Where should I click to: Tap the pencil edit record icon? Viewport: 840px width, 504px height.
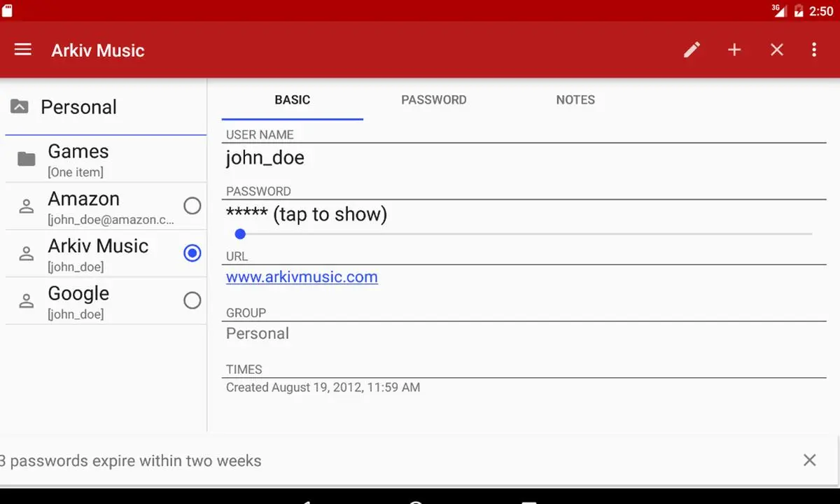pos(692,50)
